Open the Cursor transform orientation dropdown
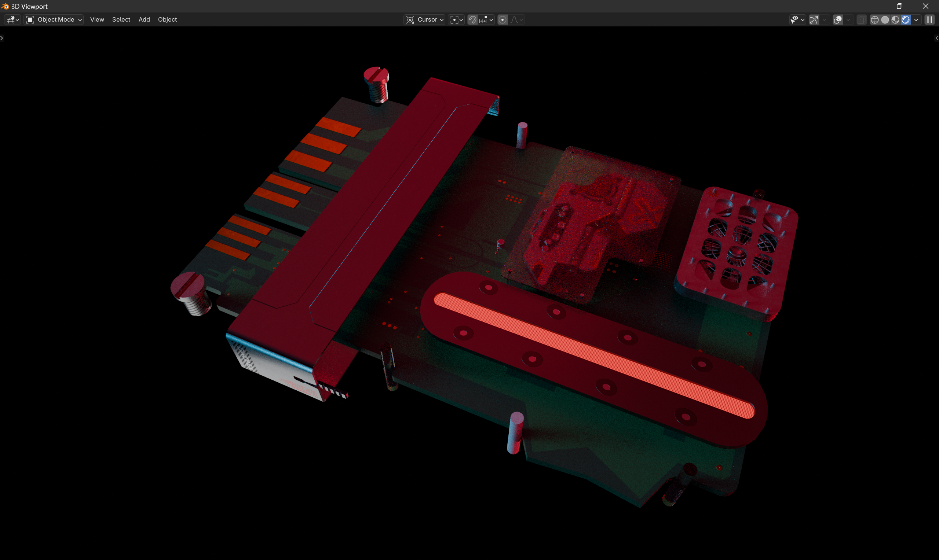This screenshot has width=939, height=560. (x=424, y=20)
